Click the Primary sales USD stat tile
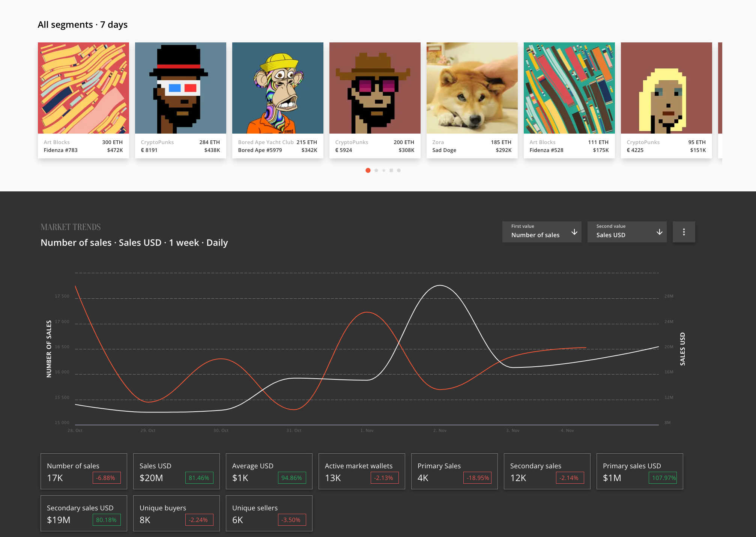Image resolution: width=756 pixels, height=537 pixels. (x=640, y=471)
